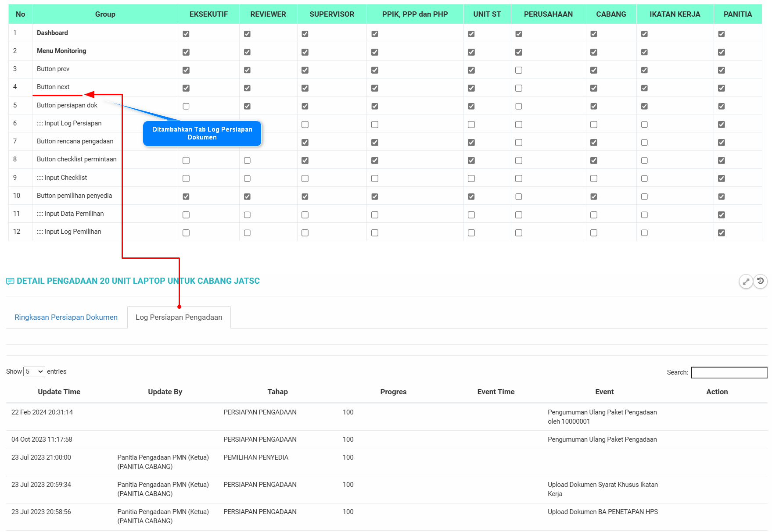The height and width of the screenshot is (532, 772).
Task: Open the Show entries dropdown
Action: pyautogui.click(x=34, y=371)
